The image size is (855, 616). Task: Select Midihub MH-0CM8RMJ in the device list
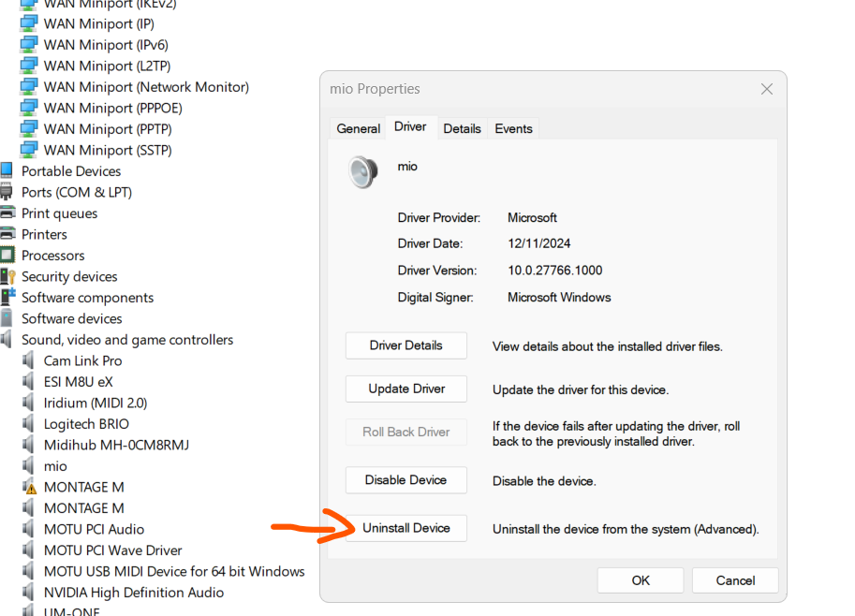point(116,445)
